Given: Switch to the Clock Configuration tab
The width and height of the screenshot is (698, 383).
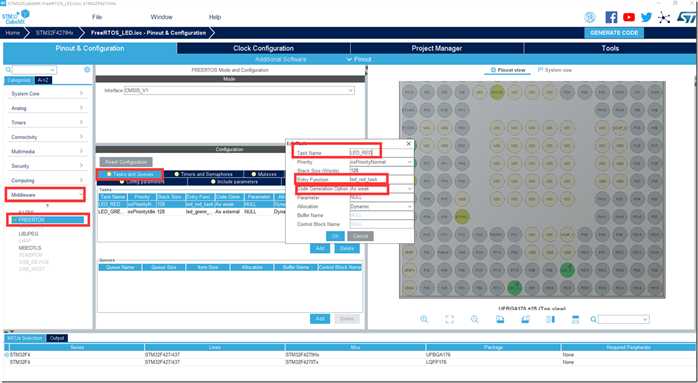Looking at the screenshot, I should click(x=264, y=48).
